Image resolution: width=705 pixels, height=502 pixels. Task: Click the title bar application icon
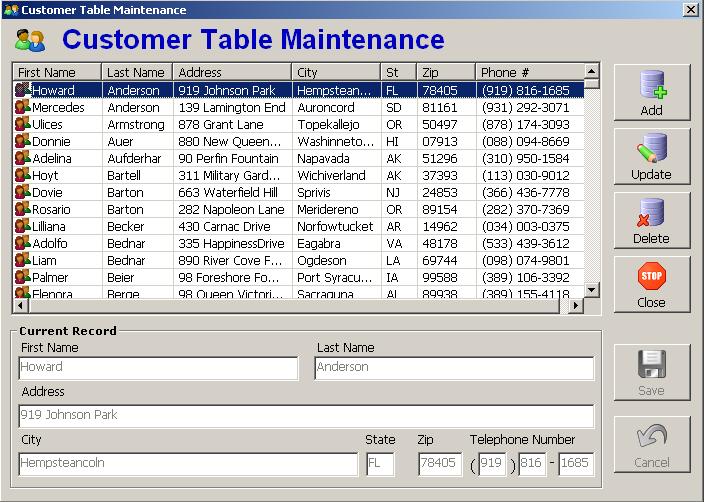click(x=11, y=9)
